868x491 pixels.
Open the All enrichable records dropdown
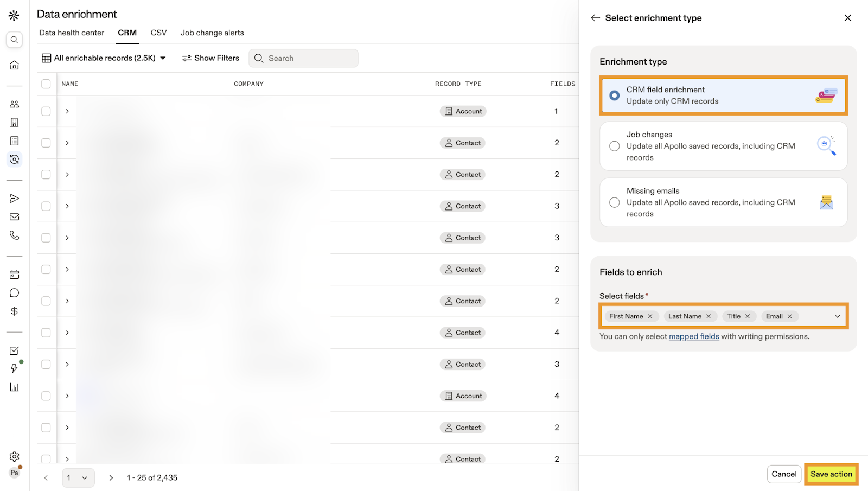point(104,58)
